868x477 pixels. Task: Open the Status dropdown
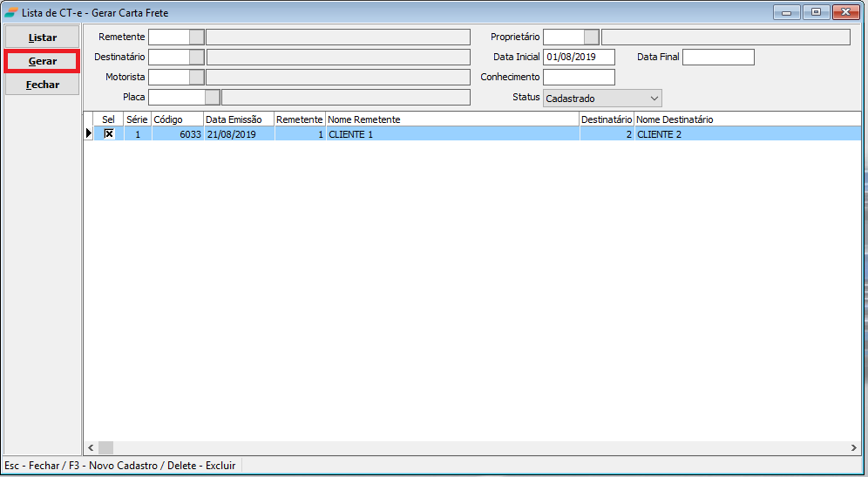click(602, 99)
